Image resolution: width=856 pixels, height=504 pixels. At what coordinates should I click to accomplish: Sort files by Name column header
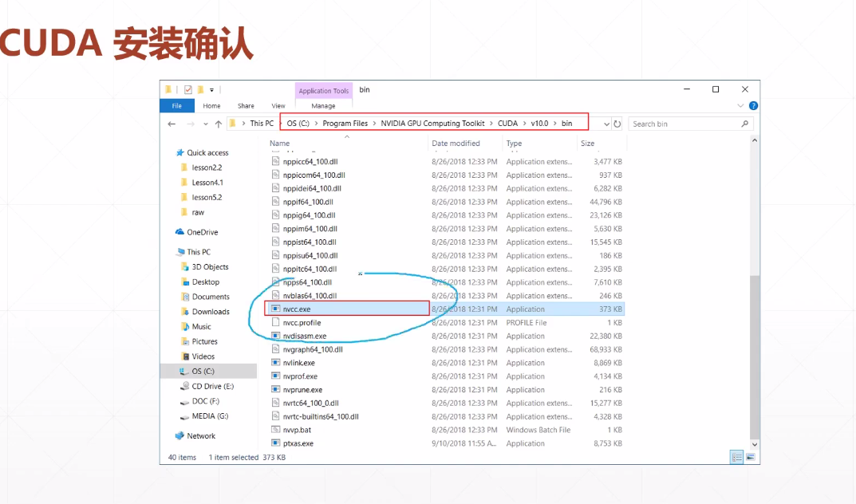pos(279,144)
